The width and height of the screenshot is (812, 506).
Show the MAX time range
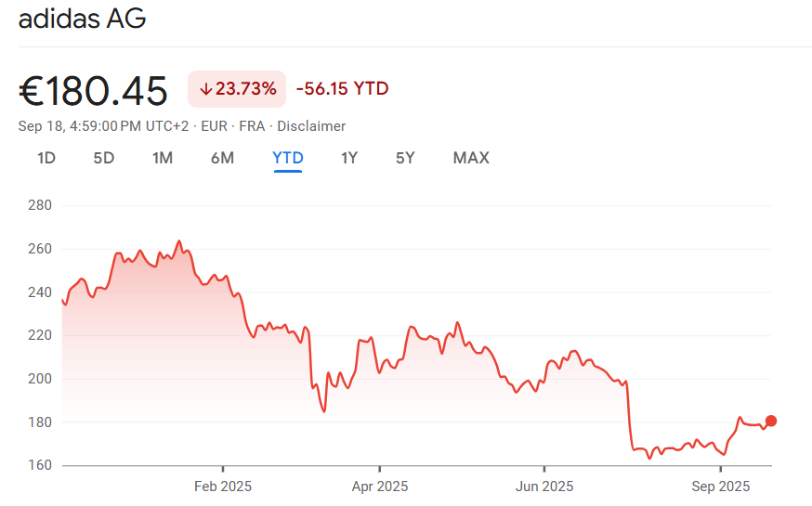[471, 158]
